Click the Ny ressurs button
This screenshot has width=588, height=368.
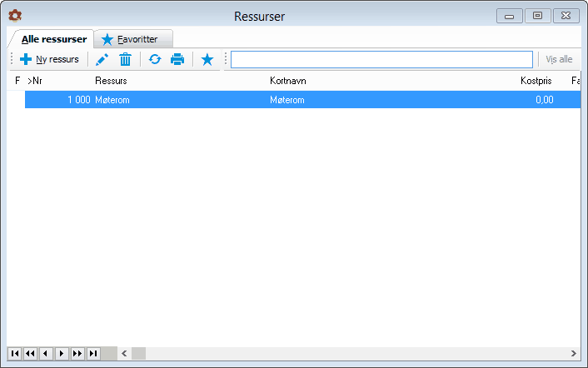49,59
